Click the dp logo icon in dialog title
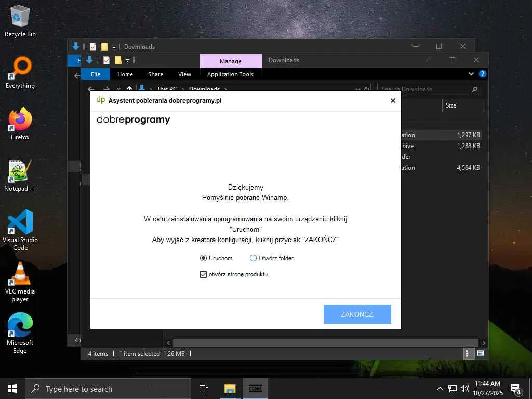 pos(100,100)
